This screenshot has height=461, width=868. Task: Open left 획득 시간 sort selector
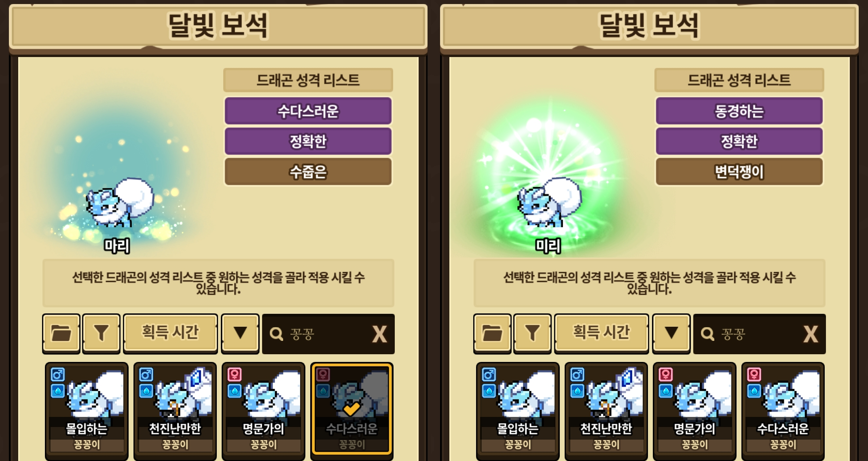pos(170,334)
